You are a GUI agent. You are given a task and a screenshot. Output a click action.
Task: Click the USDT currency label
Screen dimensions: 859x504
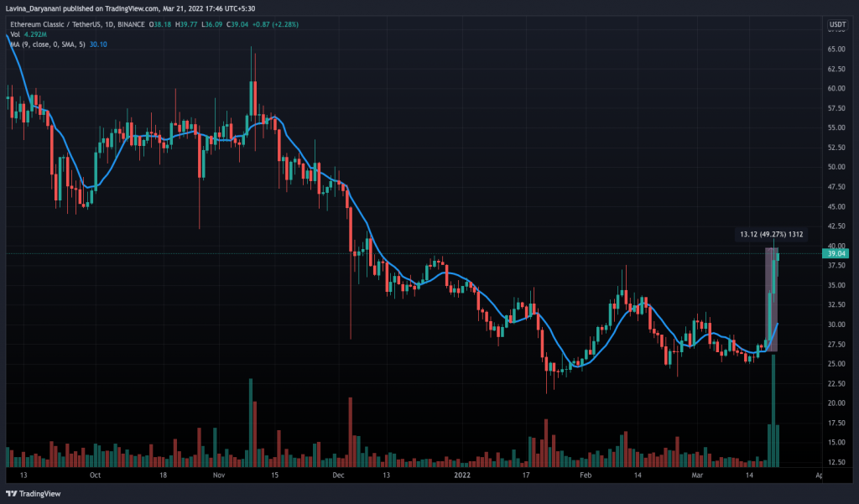(837, 24)
